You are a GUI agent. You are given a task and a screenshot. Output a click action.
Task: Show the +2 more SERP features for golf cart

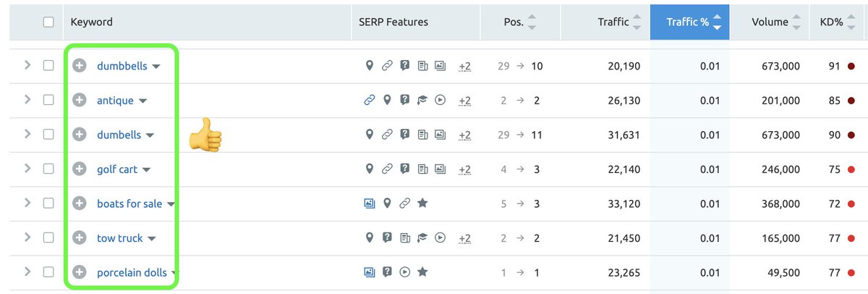[x=464, y=169]
